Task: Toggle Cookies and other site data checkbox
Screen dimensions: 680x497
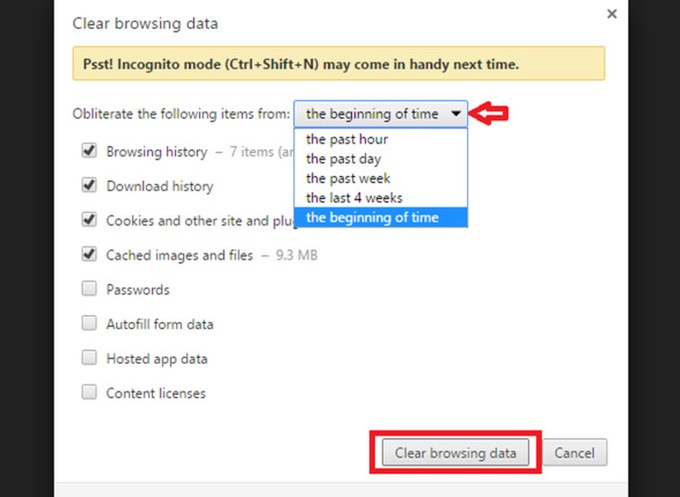Action: pyautogui.click(x=89, y=219)
